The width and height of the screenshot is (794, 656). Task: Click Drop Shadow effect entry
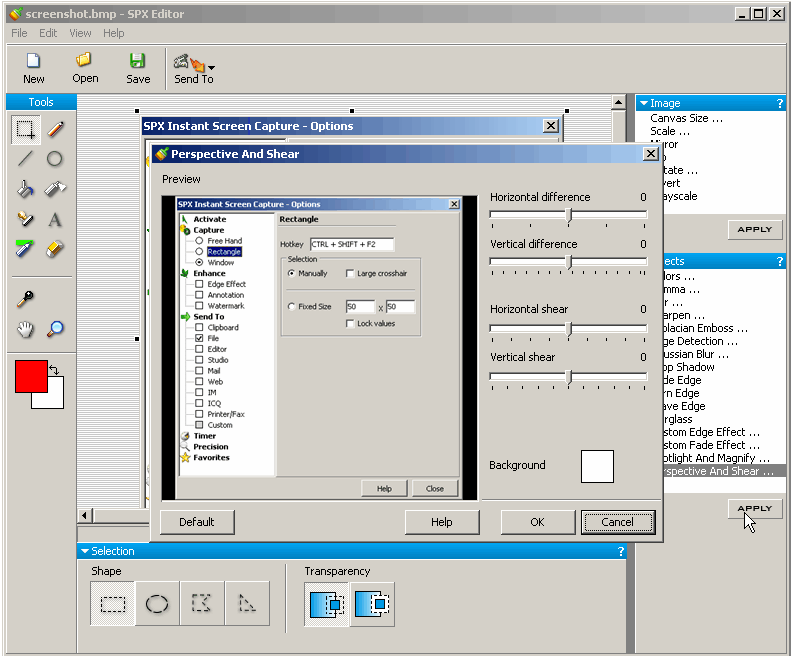click(689, 367)
